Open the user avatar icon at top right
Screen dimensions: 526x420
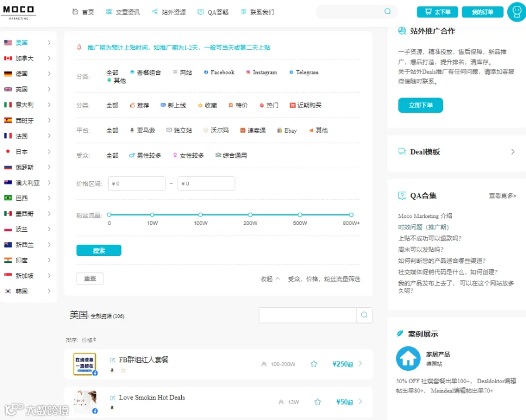517,12
